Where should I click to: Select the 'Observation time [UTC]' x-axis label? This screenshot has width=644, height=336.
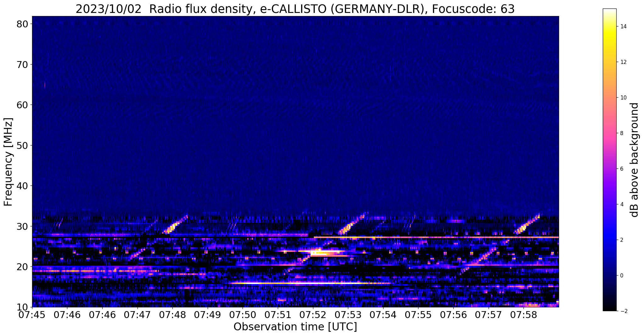click(x=295, y=327)
